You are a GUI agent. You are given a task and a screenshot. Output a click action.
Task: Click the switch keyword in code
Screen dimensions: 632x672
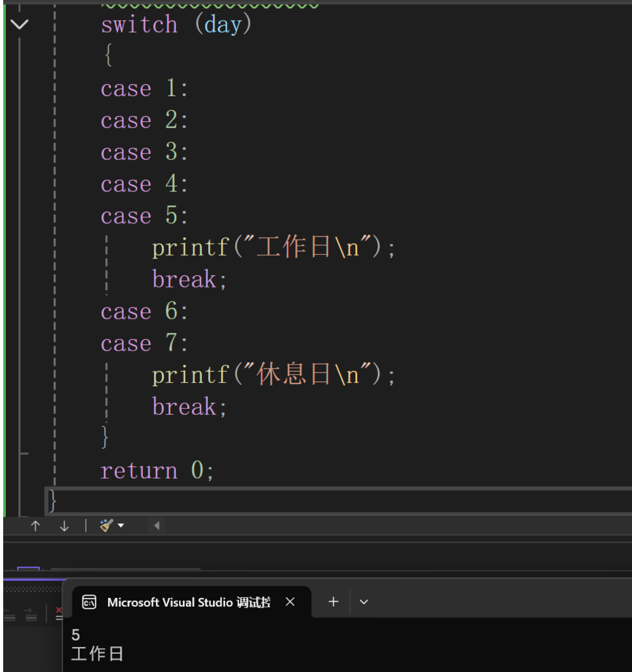click(139, 25)
